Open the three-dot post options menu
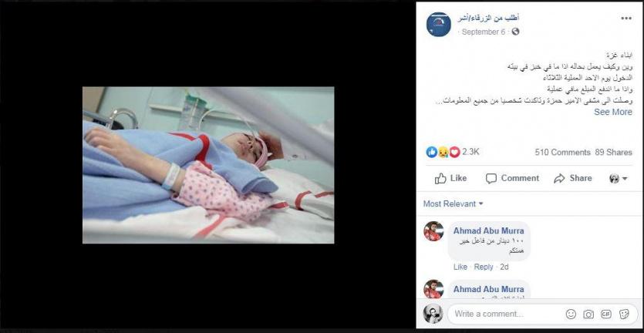Viewport: 644px width, 333px height. pos(626,18)
